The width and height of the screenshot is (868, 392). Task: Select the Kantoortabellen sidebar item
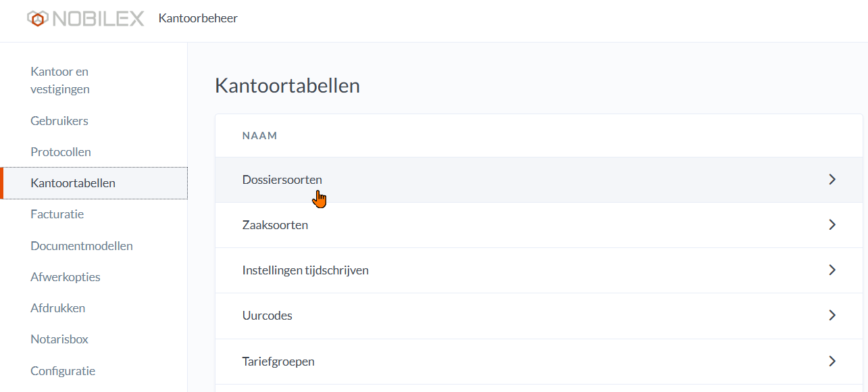[73, 183]
